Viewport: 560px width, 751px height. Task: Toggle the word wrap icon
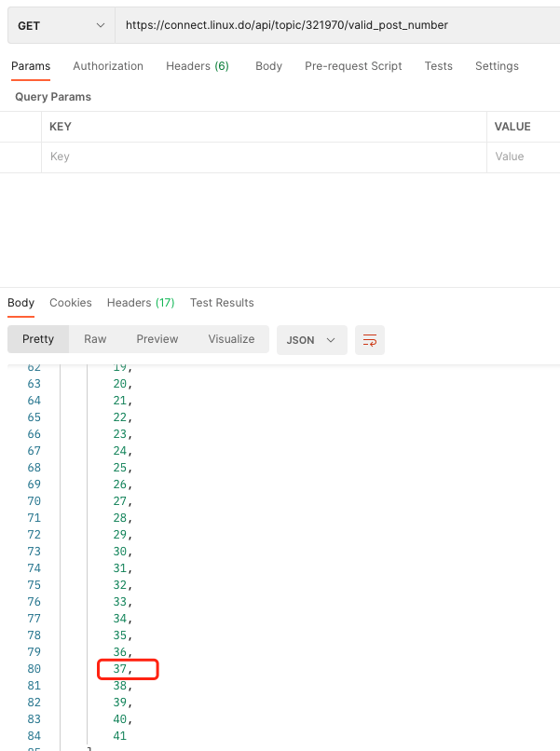pyautogui.click(x=369, y=340)
